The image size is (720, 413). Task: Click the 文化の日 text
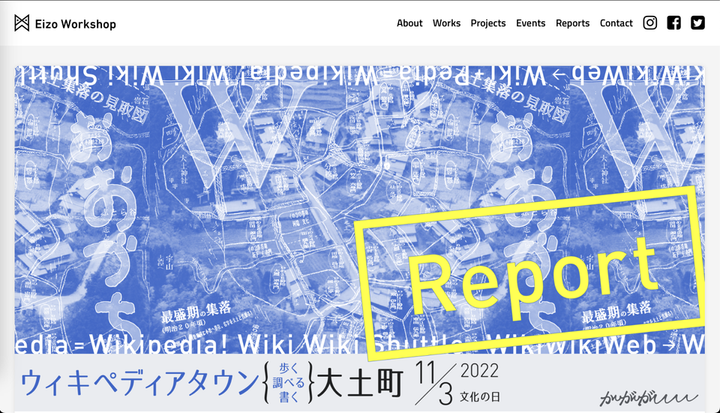(x=480, y=396)
